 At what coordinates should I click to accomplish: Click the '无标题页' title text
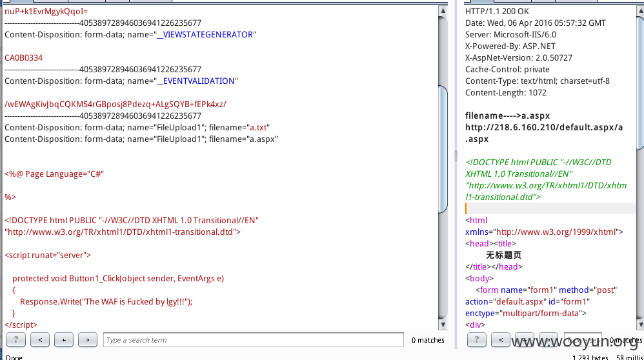[504, 255]
